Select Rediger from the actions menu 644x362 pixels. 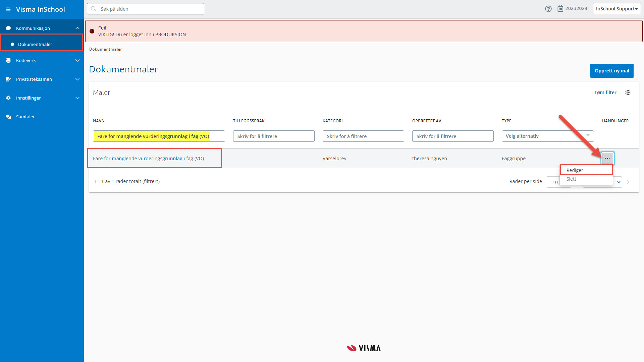575,170
